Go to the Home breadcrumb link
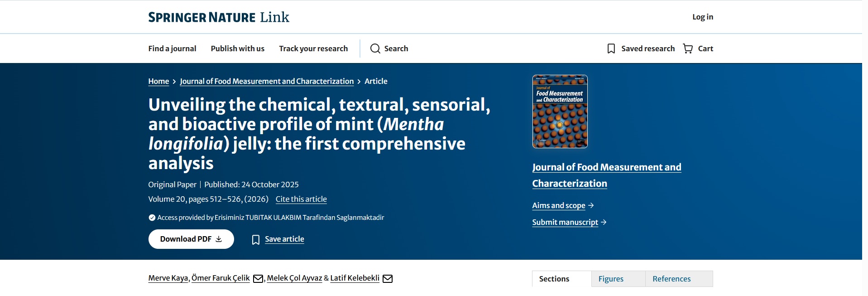This screenshot has height=296, width=868. point(158,81)
